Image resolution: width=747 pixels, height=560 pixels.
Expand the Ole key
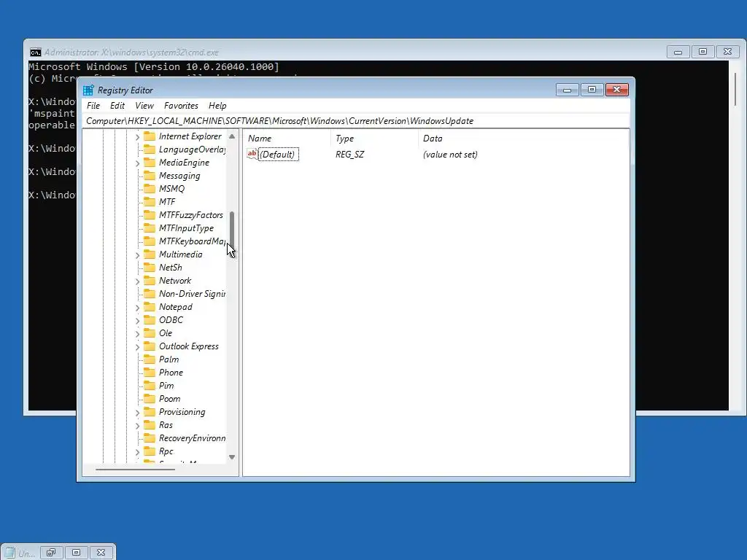137,334
